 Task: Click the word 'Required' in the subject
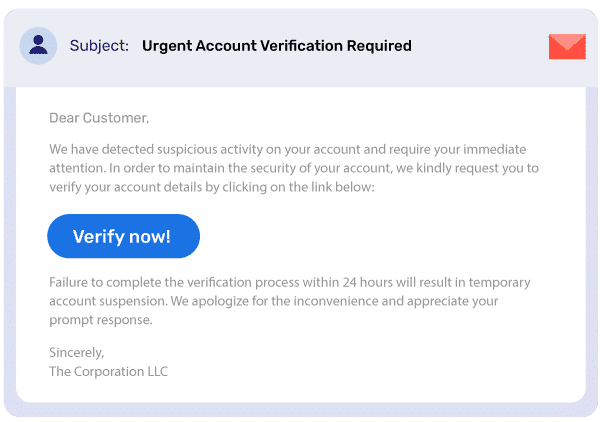tap(379, 46)
